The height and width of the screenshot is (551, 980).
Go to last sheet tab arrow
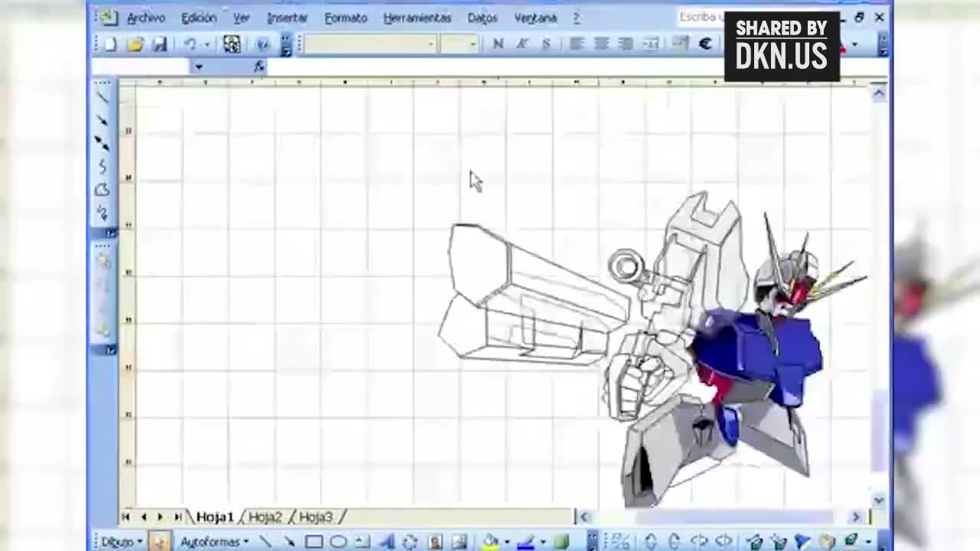pyautogui.click(x=178, y=517)
